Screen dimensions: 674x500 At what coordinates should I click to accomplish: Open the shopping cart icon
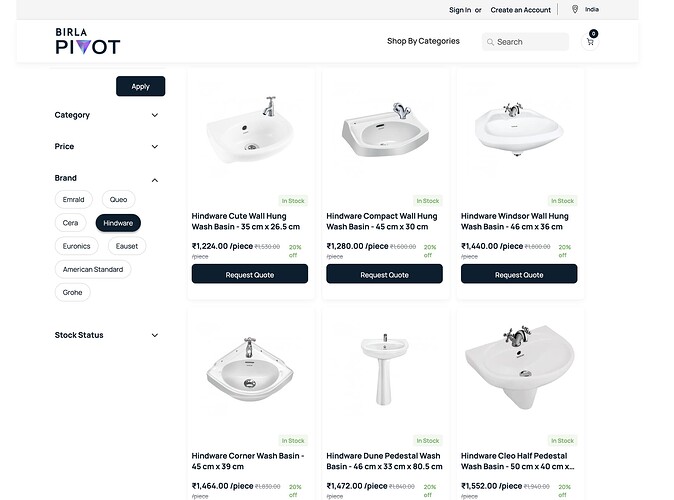[x=589, y=42]
